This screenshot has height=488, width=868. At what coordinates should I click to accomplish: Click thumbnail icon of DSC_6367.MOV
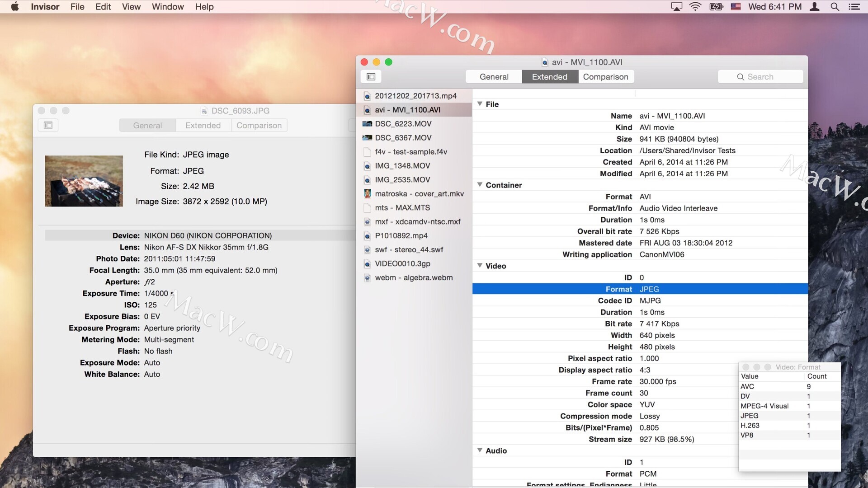[367, 138]
